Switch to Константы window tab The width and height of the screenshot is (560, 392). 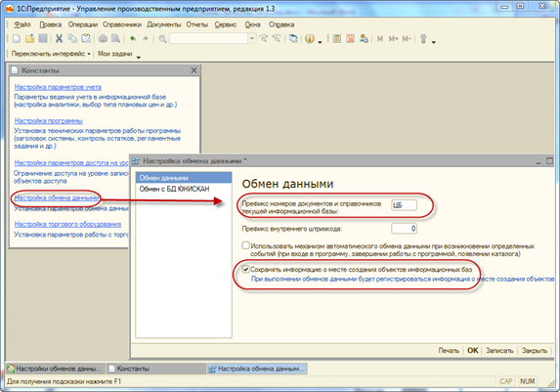pyautogui.click(x=155, y=369)
